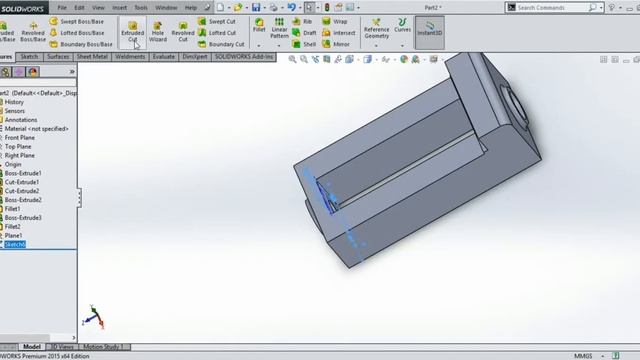This screenshot has width=640, height=360.
Task: Click the Edit Appearance color sphere icon
Action: point(404,60)
